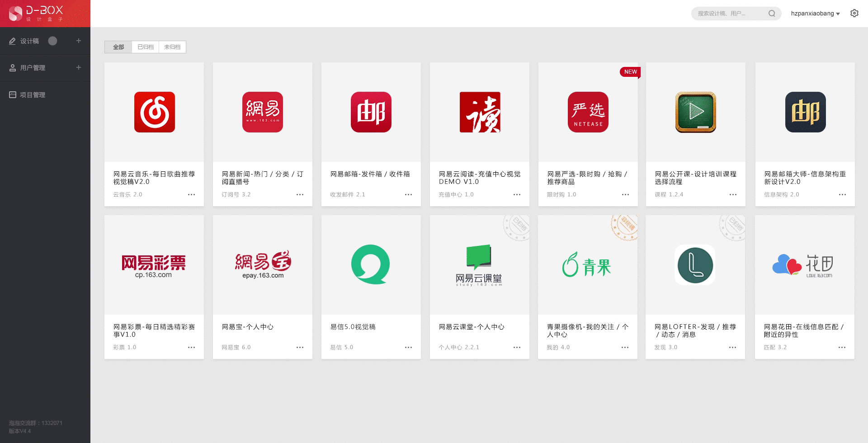Open the 网易彩票 cp.163.com logo

(154, 267)
